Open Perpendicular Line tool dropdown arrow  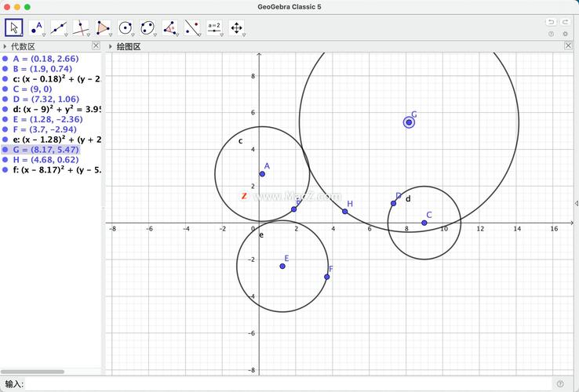coord(88,35)
